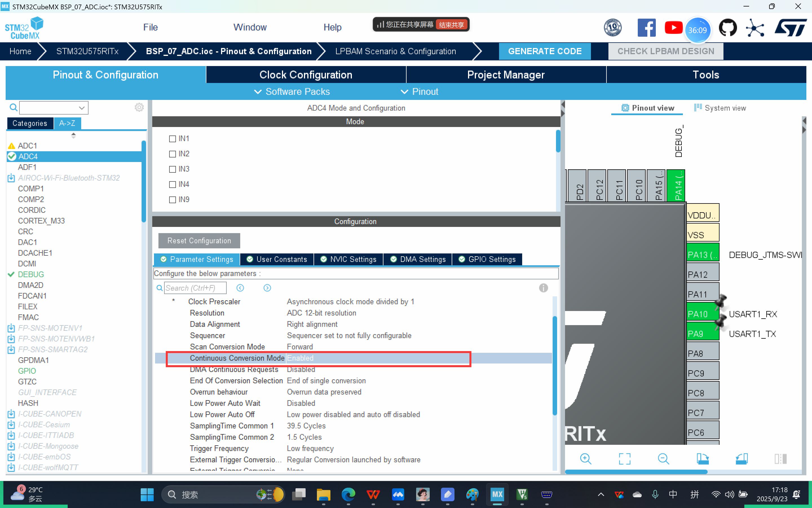812x508 pixels.
Task: Click the 10-year anniversary badge icon
Action: pos(613,28)
